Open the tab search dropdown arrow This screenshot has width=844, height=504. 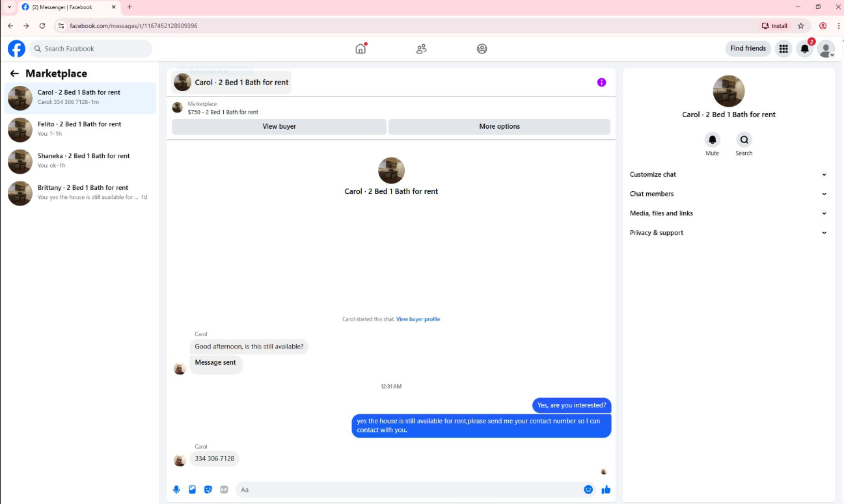pos(9,7)
